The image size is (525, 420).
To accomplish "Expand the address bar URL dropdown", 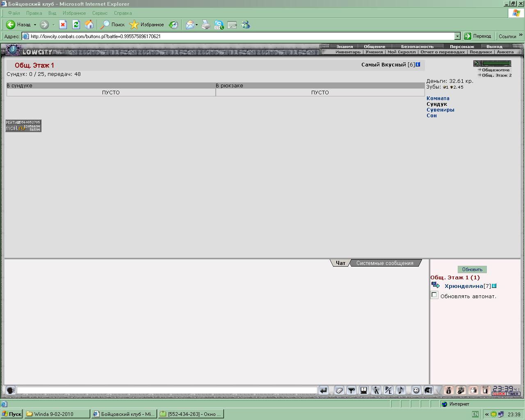I will (x=457, y=36).
